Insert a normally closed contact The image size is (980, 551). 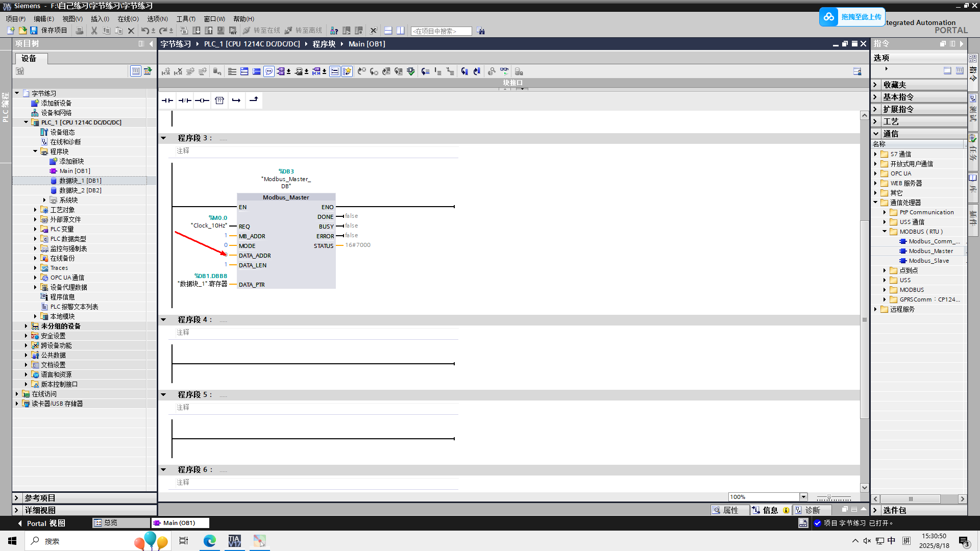pyautogui.click(x=184, y=101)
